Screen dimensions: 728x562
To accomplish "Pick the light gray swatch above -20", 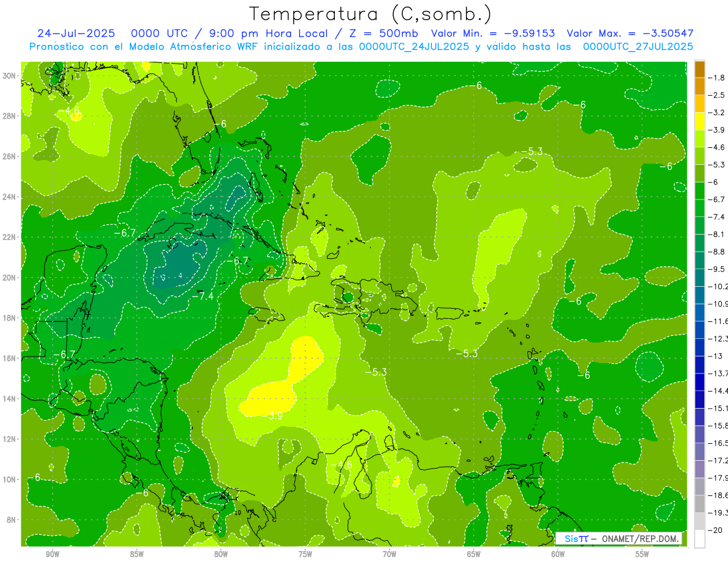I will point(699,521).
